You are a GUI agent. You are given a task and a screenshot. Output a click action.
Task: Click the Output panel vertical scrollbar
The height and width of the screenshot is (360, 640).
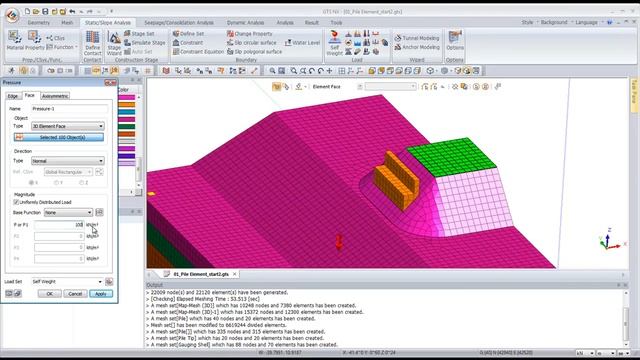click(625, 318)
